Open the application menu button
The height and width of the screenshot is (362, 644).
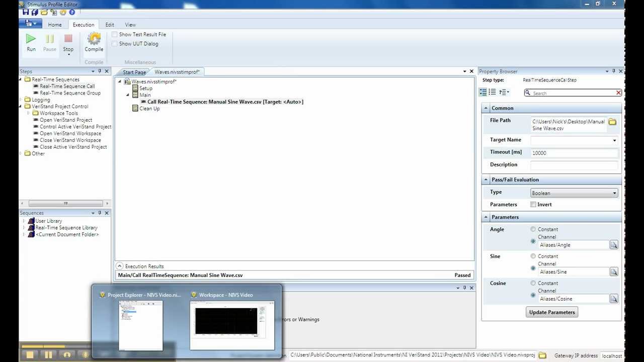point(31,24)
